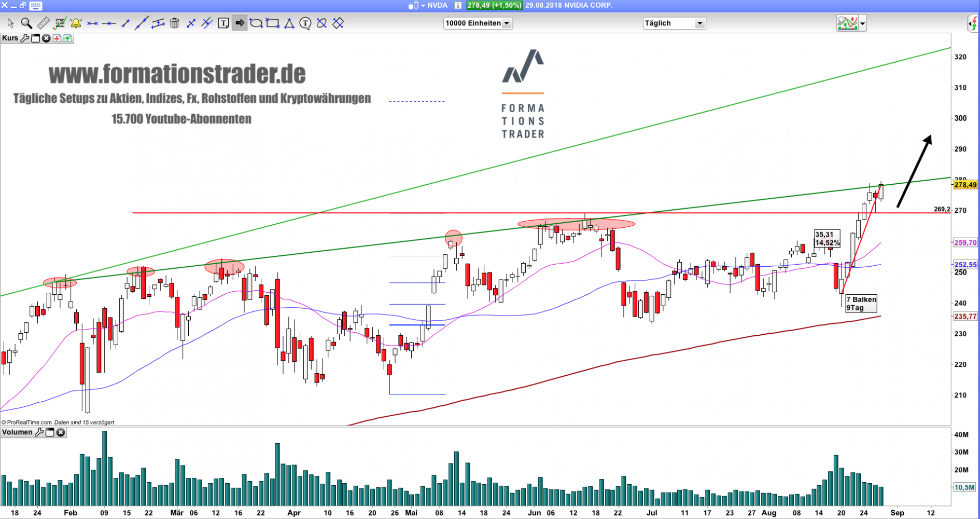Select the speech bubble text tool

305,23
